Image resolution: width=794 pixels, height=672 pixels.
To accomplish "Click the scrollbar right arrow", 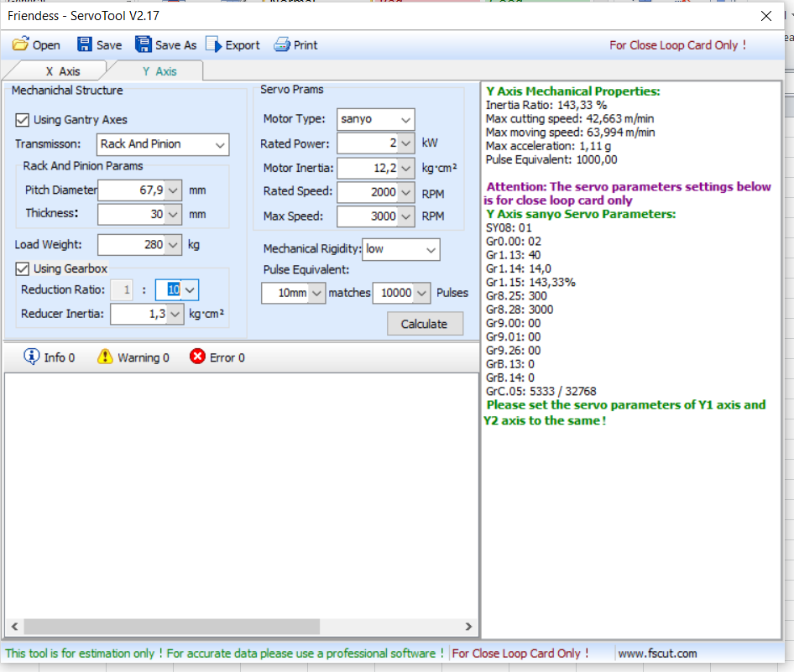I will [468, 627].
